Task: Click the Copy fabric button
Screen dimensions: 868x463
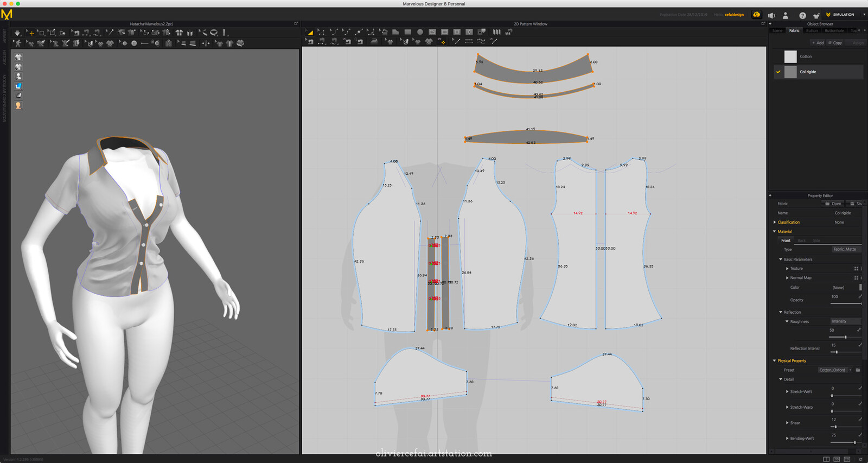Action: pos(835,43)
